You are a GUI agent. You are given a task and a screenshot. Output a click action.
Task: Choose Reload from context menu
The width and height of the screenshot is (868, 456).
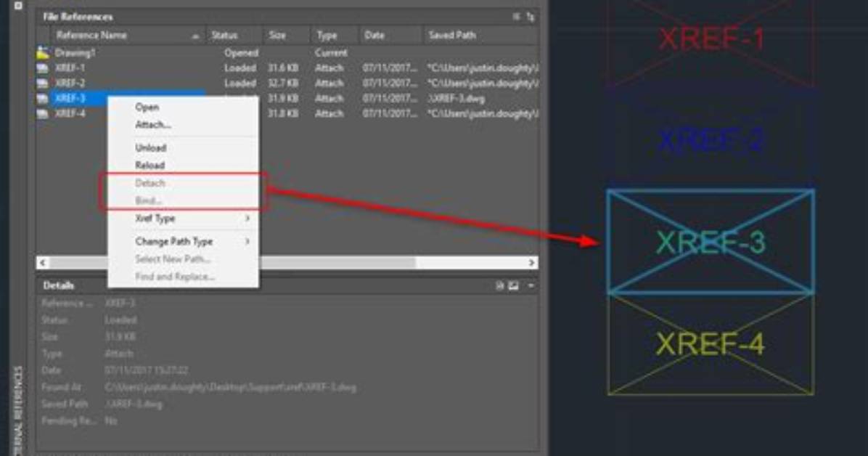click(x=150, y=165)
